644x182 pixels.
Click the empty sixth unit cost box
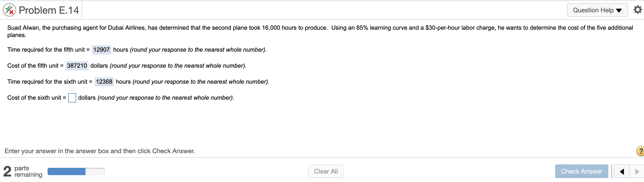(x=72, y=98)
